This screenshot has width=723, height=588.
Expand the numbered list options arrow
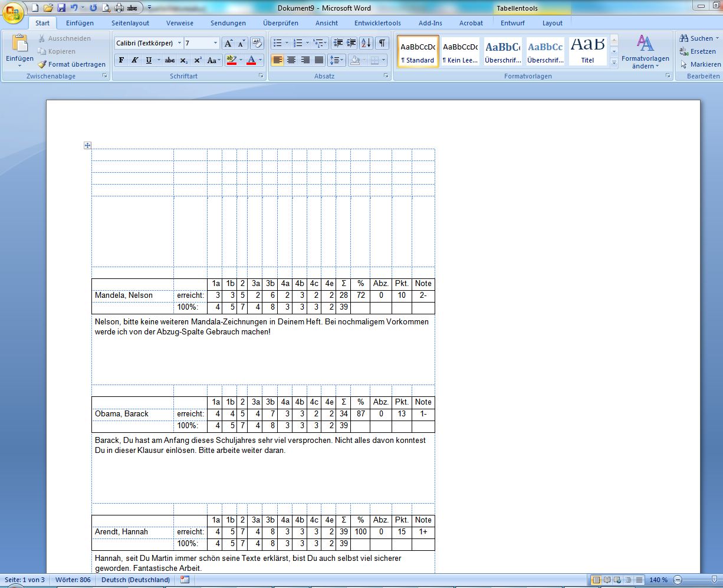pos(307,43)
